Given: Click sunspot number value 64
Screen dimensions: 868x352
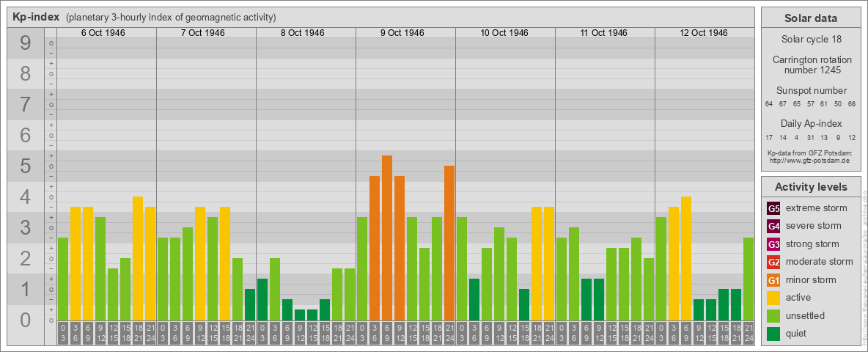Looking at the screenshot, I should coord(769,104).
